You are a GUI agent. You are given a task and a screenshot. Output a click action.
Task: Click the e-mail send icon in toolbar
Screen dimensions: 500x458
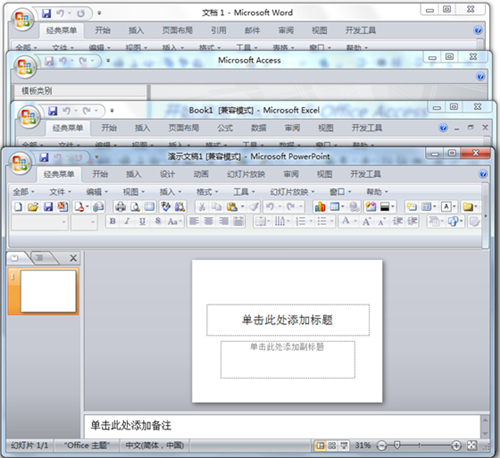click(98, 207)
